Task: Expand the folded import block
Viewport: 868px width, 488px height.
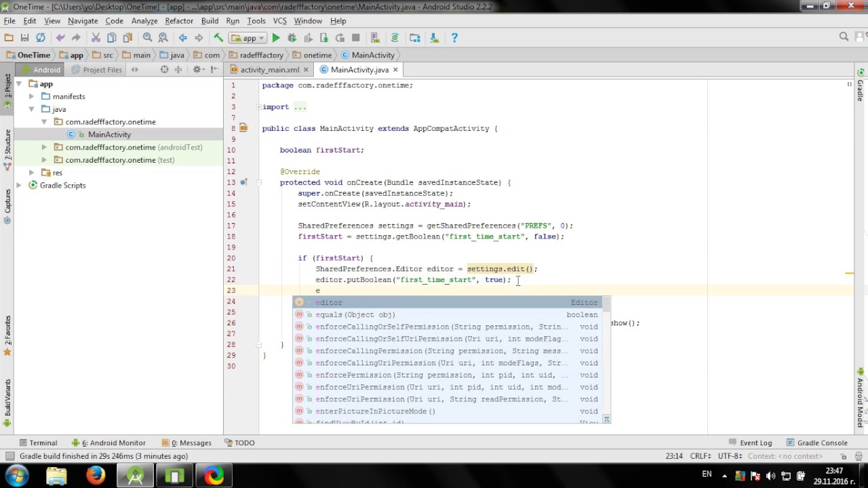Action: pyautogui.click(x=258, y=107)
